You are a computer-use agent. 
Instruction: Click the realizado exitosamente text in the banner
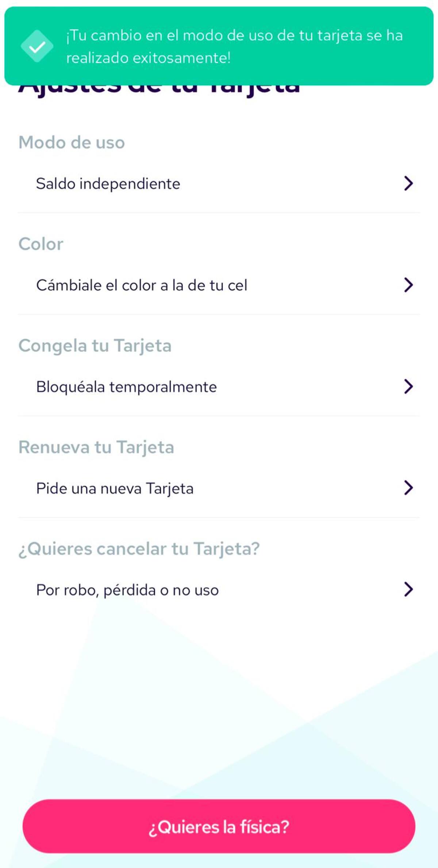[x=148, y=58]
